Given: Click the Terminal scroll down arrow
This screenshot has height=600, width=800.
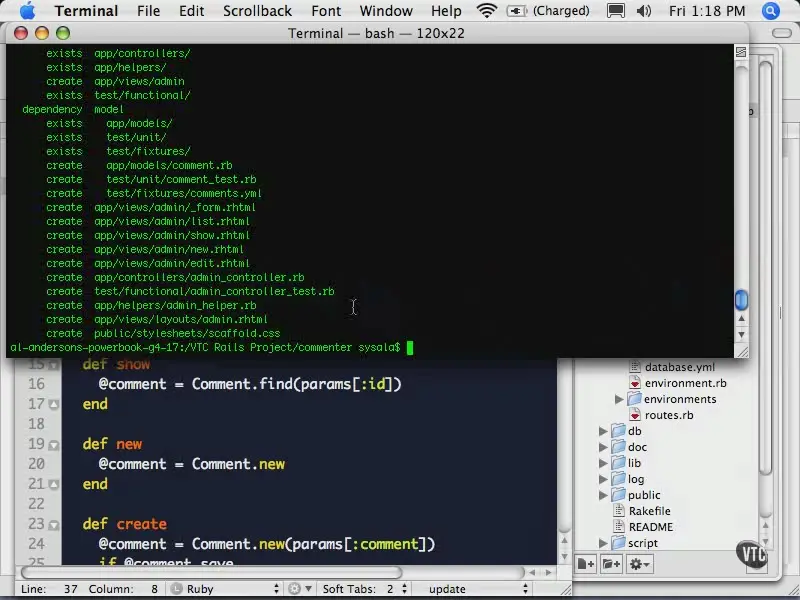Looking at the screenshot, I should (741, 334).
